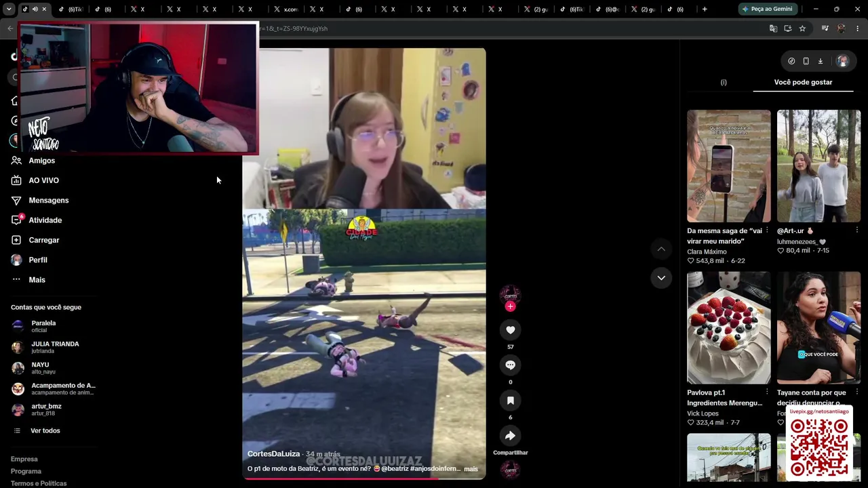Click the Vick Lopes author name
This screenshot has height=488, width=868.
click(x=703, y=413)
